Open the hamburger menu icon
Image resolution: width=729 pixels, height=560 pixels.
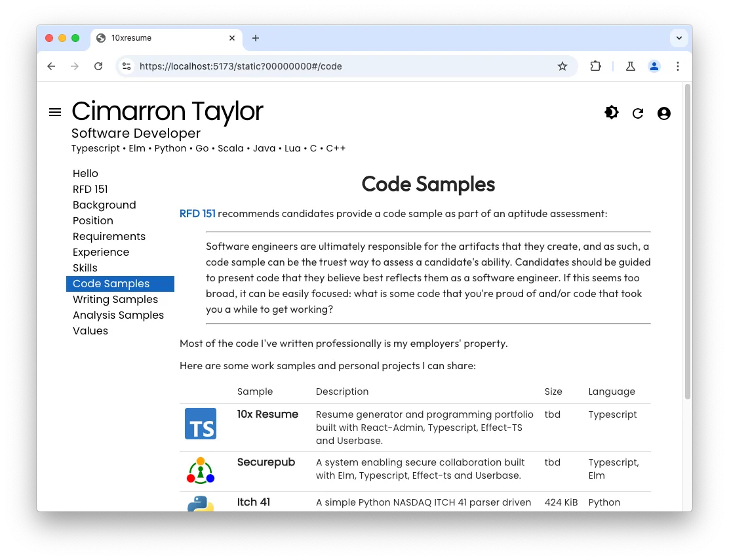[x=54, y=111]
